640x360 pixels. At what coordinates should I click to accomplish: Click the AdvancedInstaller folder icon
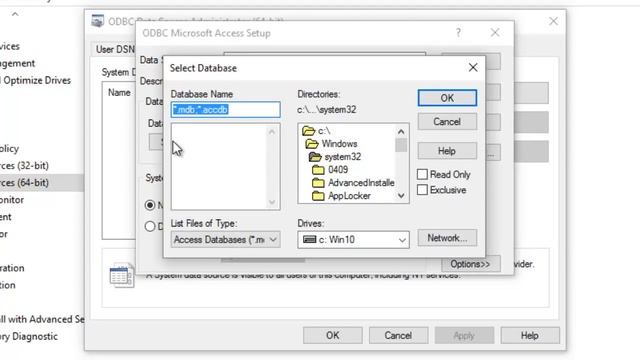click(x=318, y=183)
